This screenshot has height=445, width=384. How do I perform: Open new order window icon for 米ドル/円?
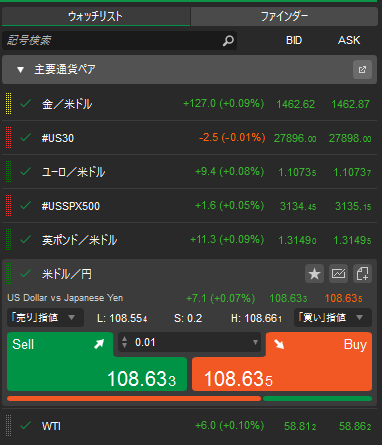pos(362,274)
